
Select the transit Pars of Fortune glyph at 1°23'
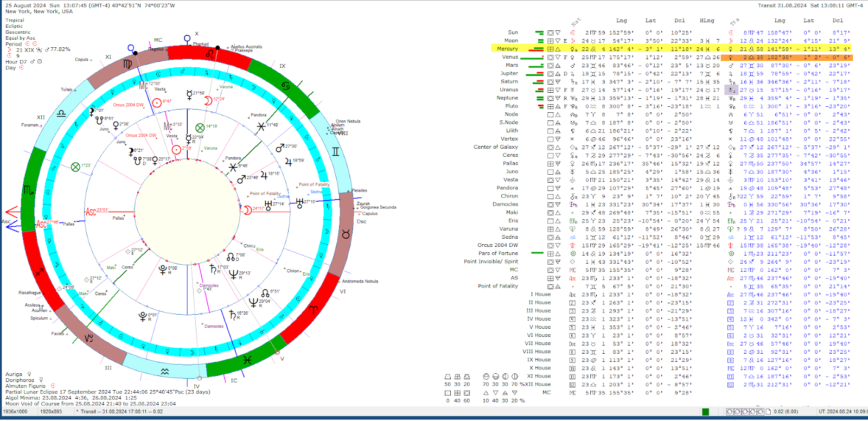75,167
